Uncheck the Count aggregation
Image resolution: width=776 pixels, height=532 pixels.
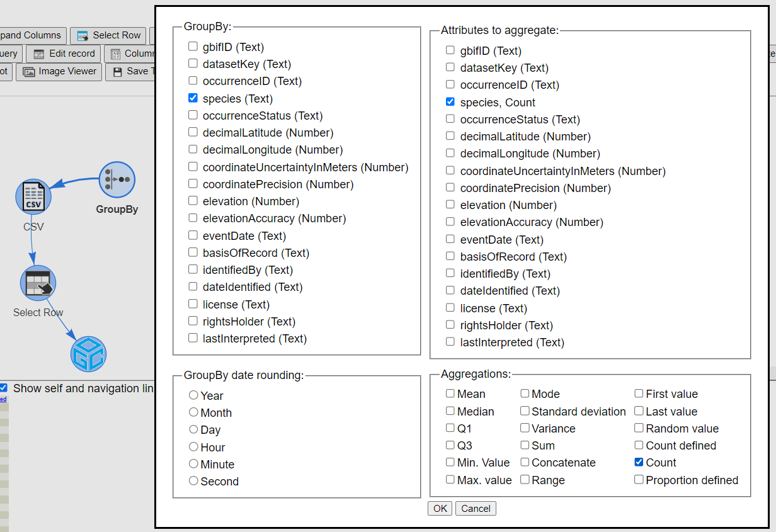click(x=639, y=462)
